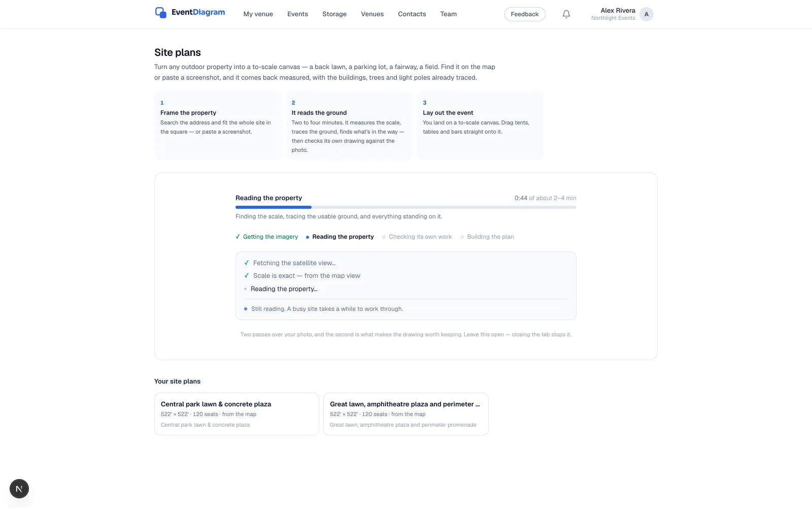The height and width of the screenshot is (508, 812).
Task: Click the green check by Getting the imagery
Action: pyautogui.click(x=238, y=237)
